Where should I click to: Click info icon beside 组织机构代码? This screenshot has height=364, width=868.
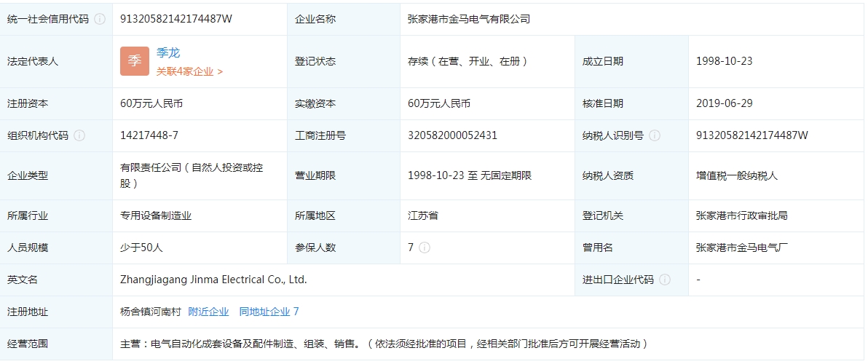79,135
